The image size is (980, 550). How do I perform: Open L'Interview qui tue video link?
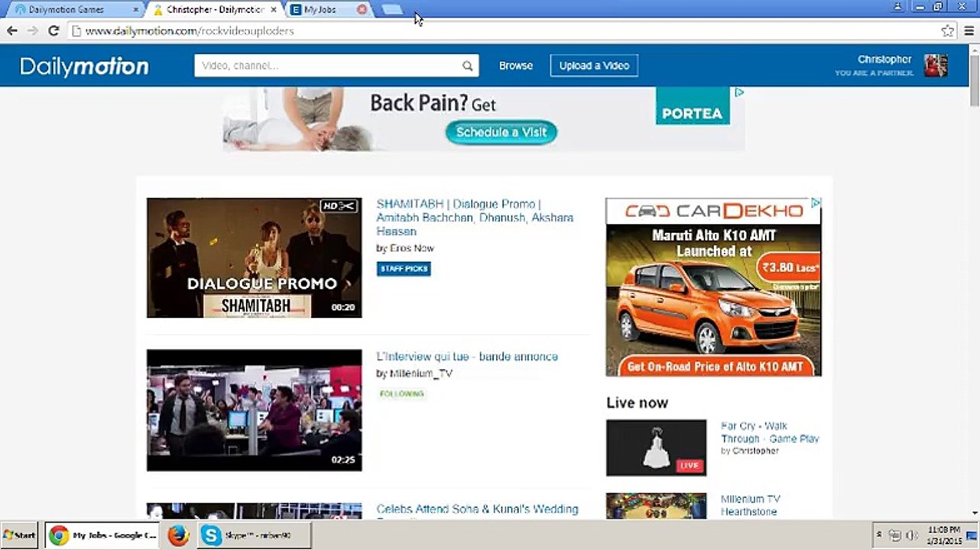tap(467, 357)
